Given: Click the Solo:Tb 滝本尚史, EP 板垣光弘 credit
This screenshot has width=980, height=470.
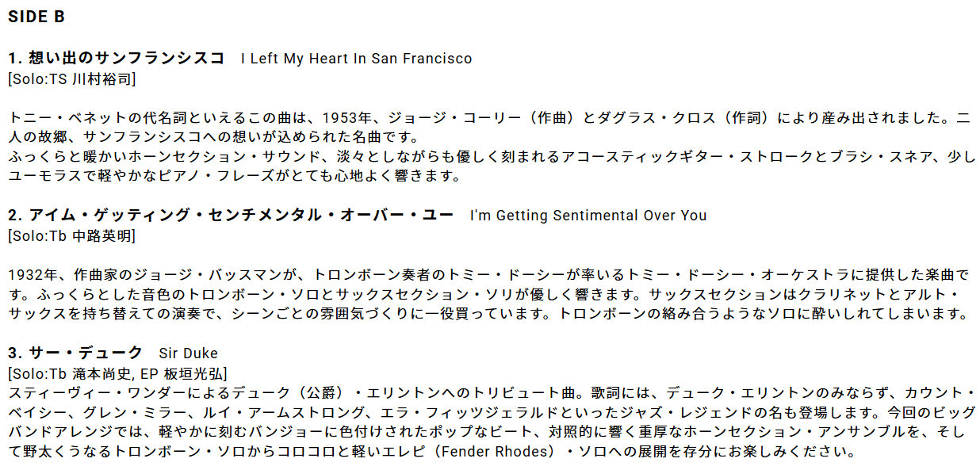Looking at the screenshot, I should (x=118, y=373).
